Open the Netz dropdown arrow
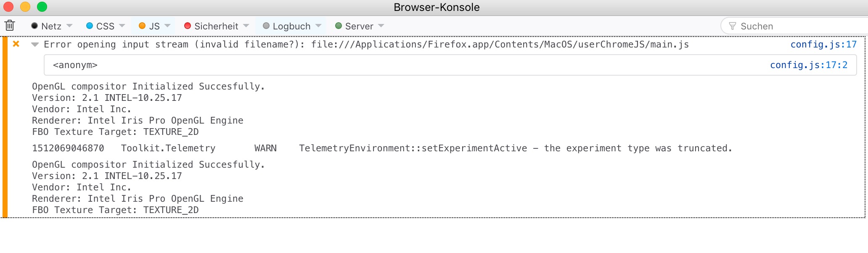Viewport: 868px width, 253px height. pyautogui.click(x=69, y=26)
